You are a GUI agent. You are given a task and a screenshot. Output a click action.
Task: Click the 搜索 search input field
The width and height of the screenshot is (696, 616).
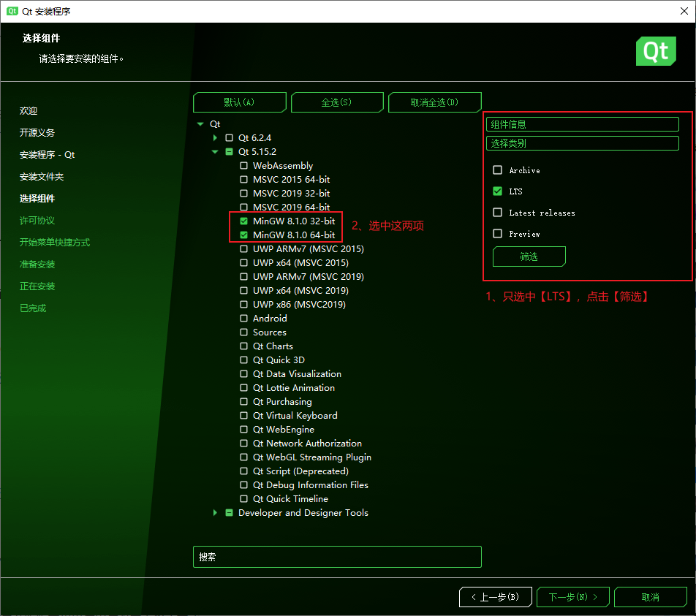[x=337, y=557]
